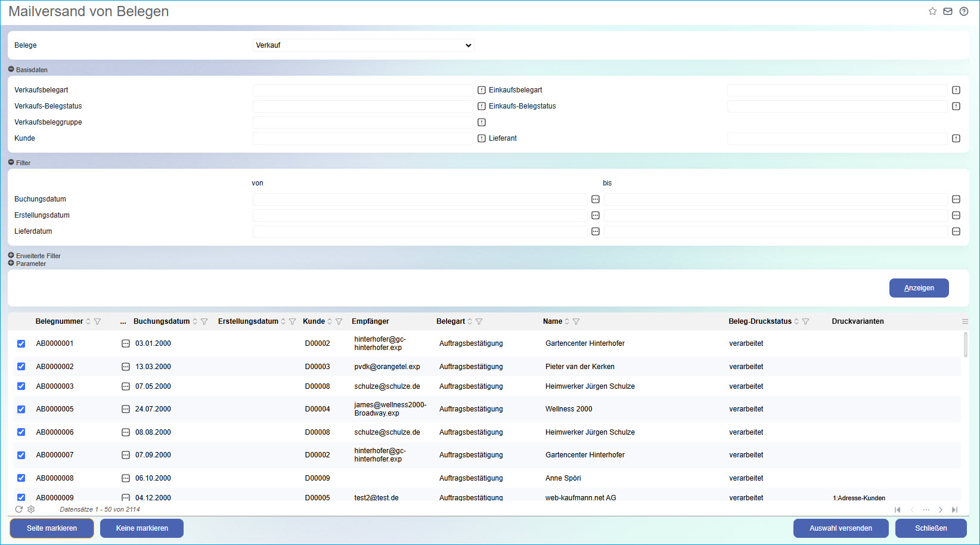The width and height of the screenshot is (980, 545).
Task: Click the Auswahl versenden button
Action: (x=841, y=528)
